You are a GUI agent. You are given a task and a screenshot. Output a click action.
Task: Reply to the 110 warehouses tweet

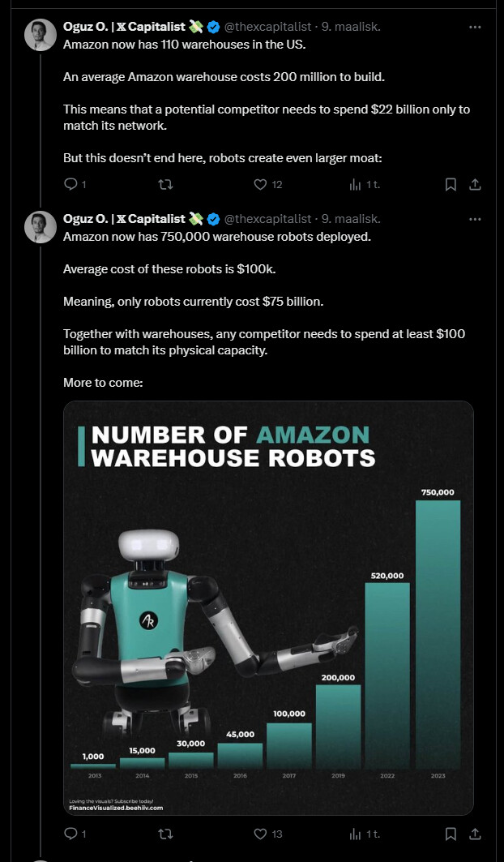(70, 184)
